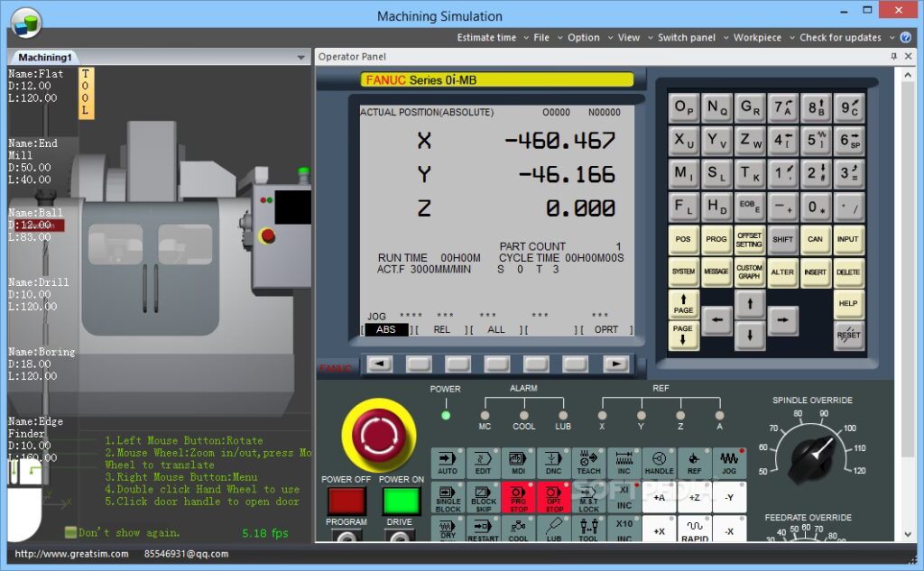This screenshot has width=924, height=571.
Task: Open the Machining1 tab dropdown arrow
Action: click(x=301, y=58)
